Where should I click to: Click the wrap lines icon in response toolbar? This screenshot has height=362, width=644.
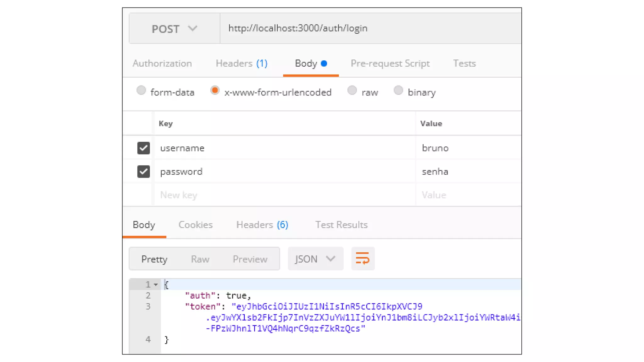pyautogui.click(x=363, y=259)
